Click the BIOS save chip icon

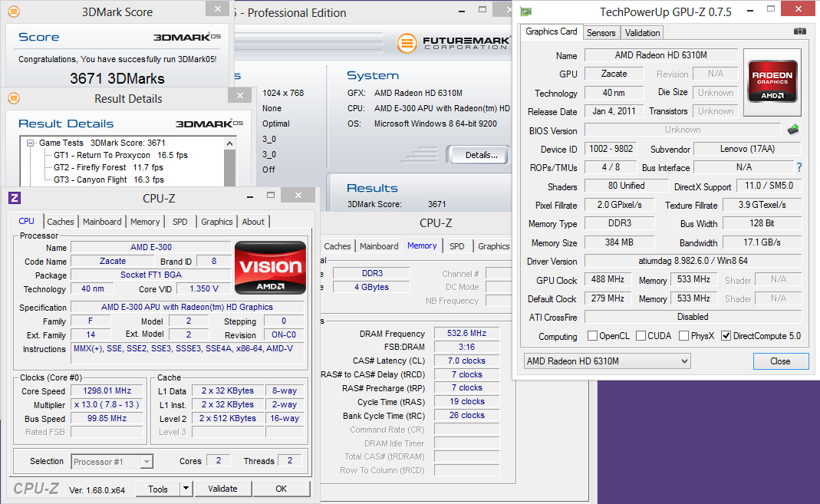793,129
